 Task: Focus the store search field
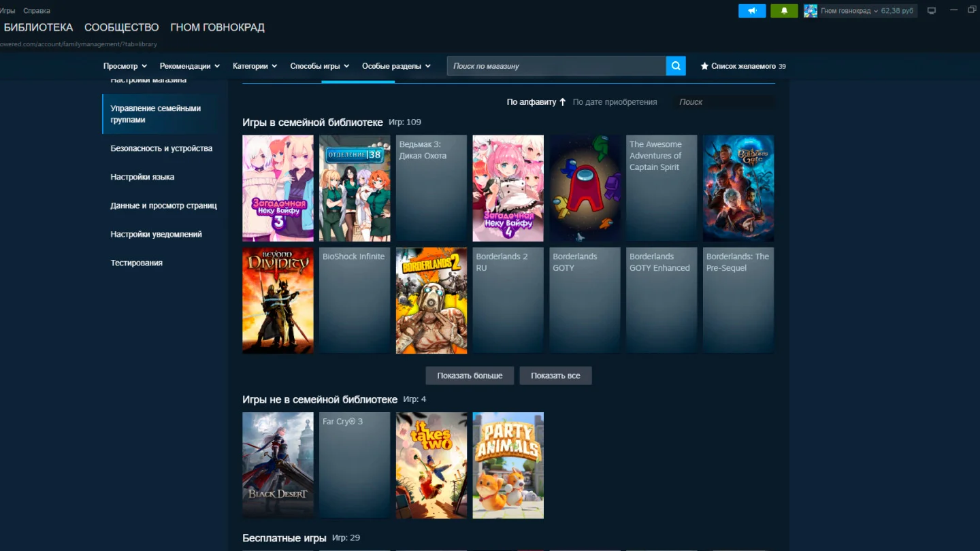(556, 66)
